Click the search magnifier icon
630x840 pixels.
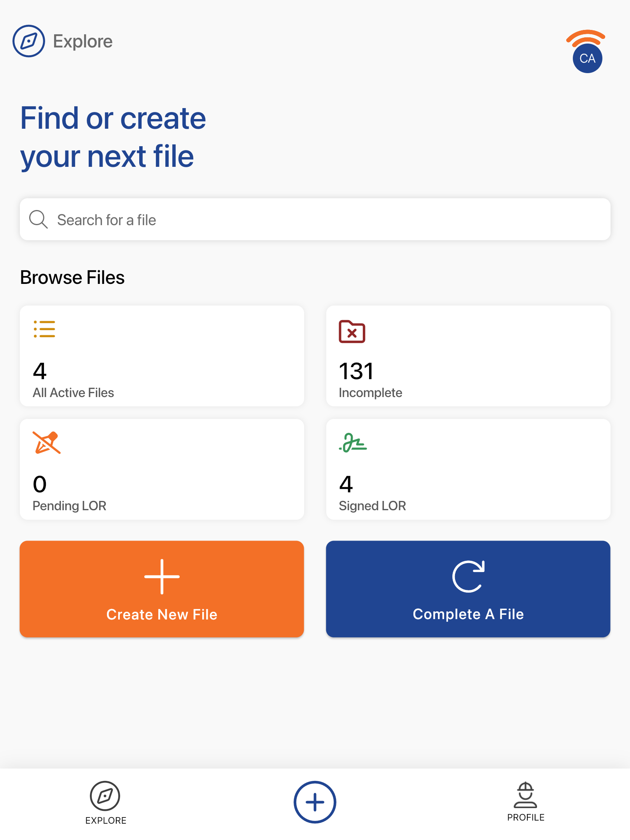point(38,219)
